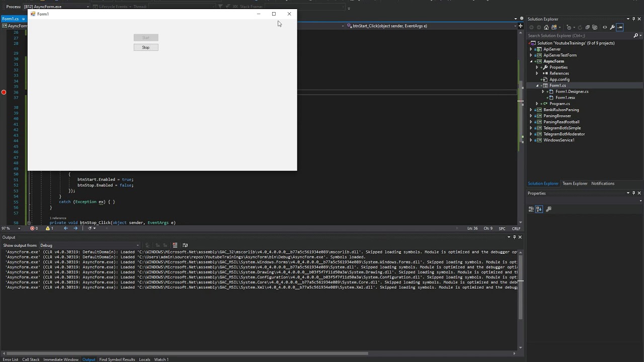Open the zoom level 97% dropdown
This screenshot has width=644, height=362.
pyautogui.click(x=19, y=228)
